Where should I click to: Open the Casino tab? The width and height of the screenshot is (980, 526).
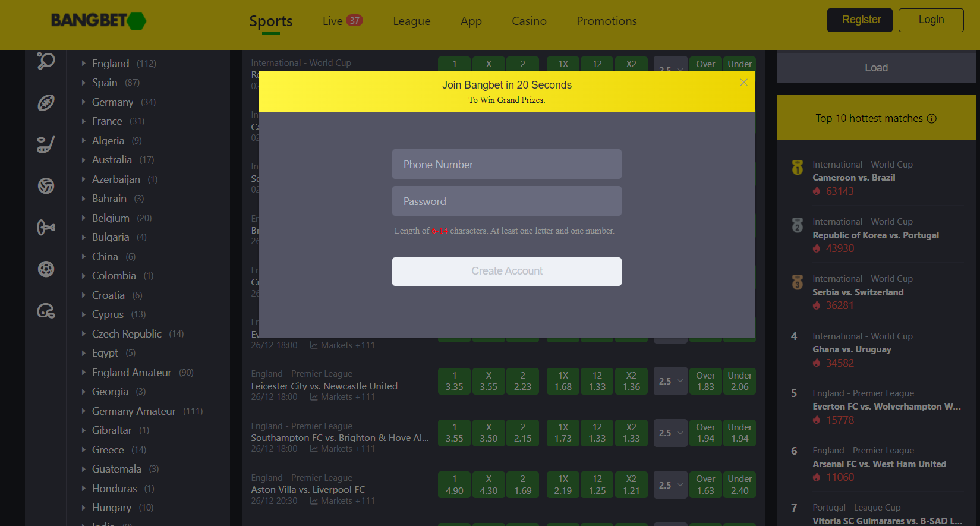pyautogui.click(x=529, y=21)
